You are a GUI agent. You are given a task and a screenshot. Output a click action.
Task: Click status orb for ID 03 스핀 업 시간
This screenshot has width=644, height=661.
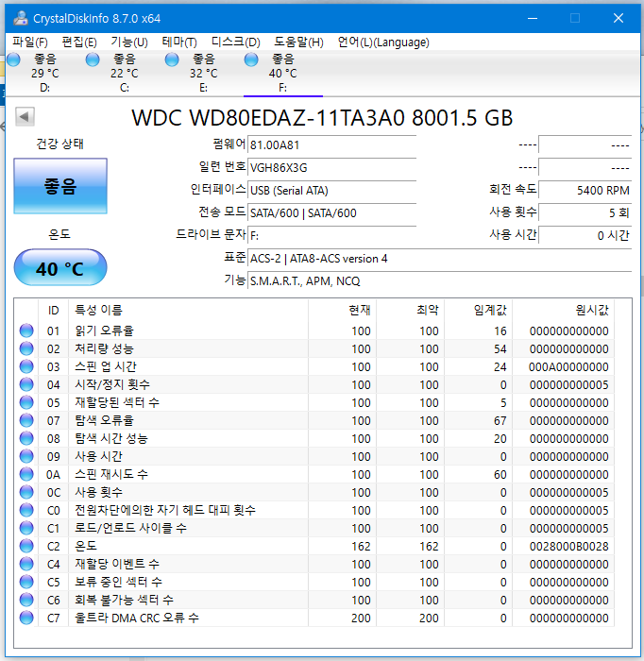(x=26, y=366)
